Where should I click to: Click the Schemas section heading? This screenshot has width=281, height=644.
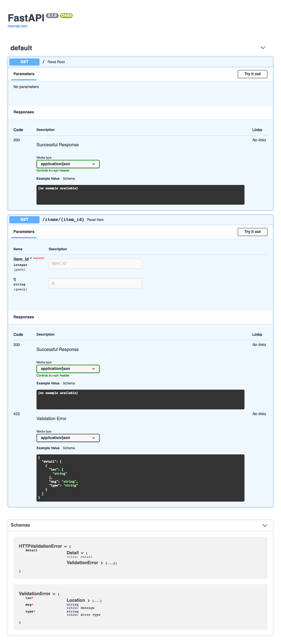point(20,525)
